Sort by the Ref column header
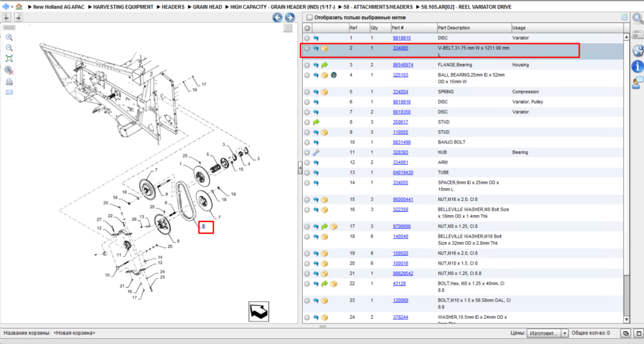This screenshot has height=344, width=644. pos(358,28)
